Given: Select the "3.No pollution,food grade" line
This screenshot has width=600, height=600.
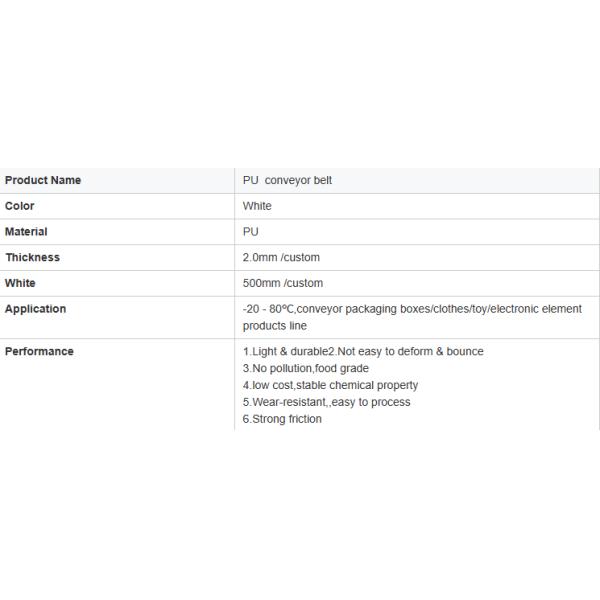Looking at the screenshot, I should [x=306, y=368].
